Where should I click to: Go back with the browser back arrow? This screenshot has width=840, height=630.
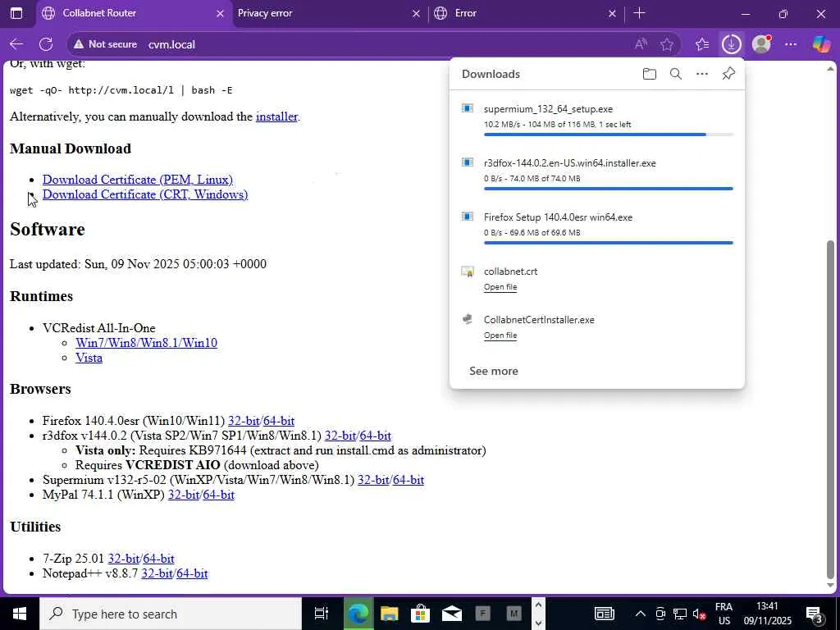click(16, 44)
